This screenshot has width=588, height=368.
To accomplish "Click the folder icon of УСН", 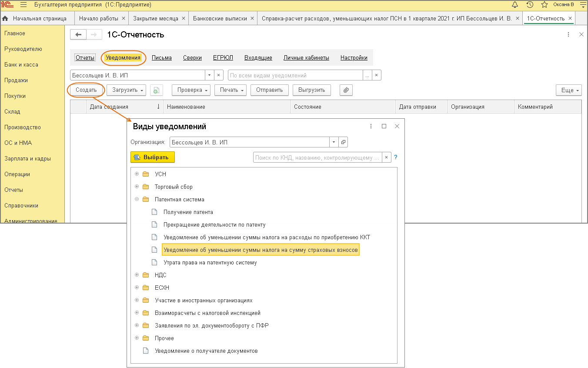I will click(x=146, y=174).
